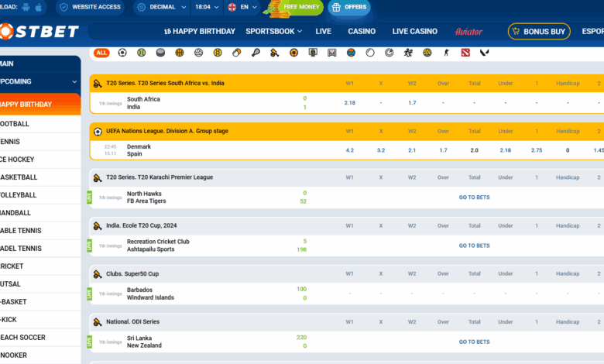
Task: Pick handicap odds 2.75 for Denmark vs Spain
Action: click(x=537, y=150)
